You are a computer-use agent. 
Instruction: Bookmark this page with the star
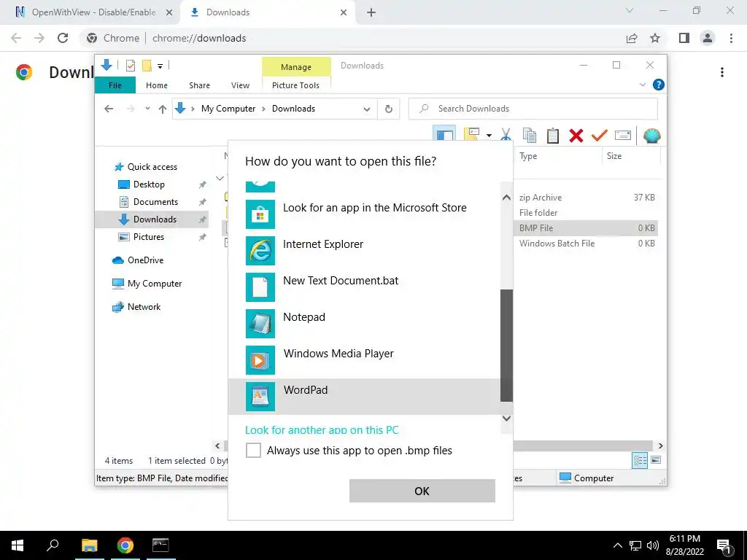point(655,38)
